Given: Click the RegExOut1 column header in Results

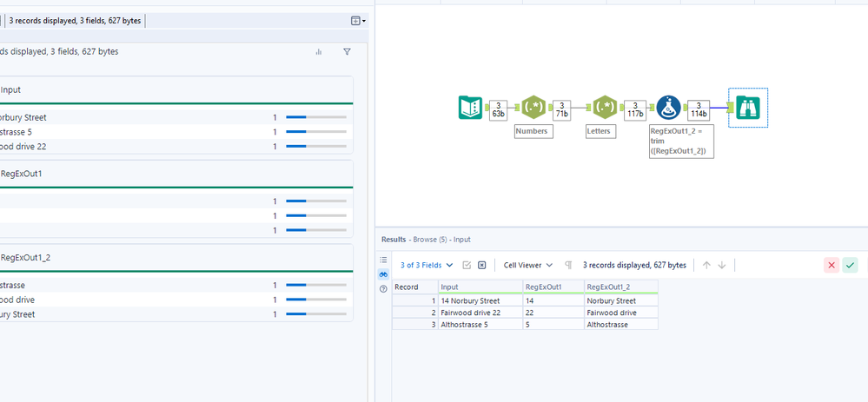Looking at the screenshot, I should (553, 287).
